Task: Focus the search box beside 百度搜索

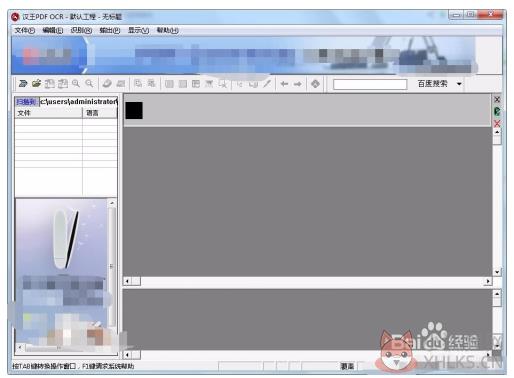Action: tap(370, 84)
